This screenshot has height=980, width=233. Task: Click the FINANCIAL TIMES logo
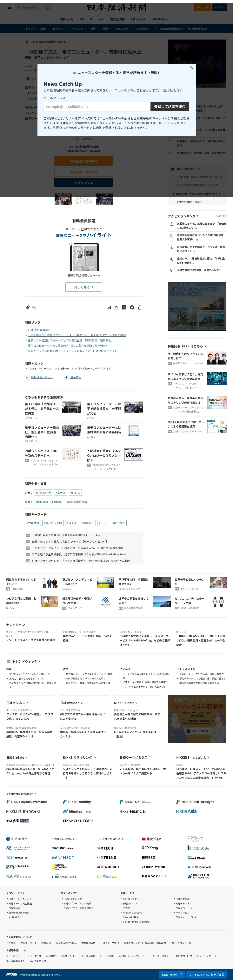pyautogui.click(x=78, y=821)
